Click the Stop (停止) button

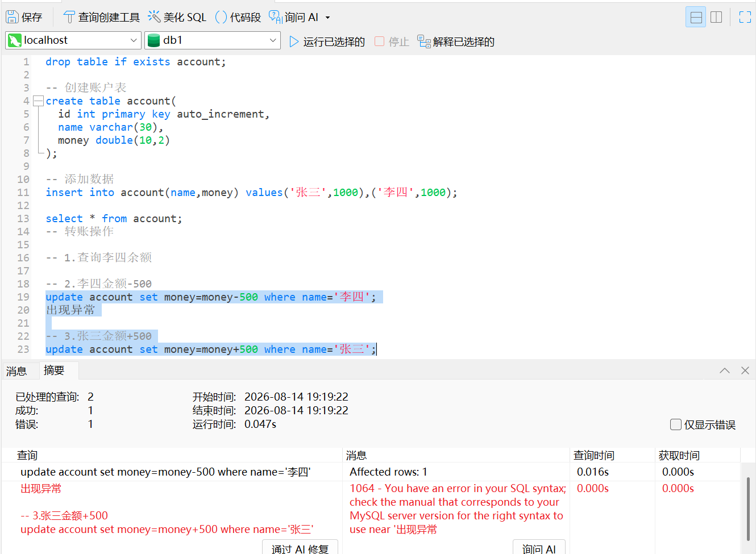pos(392,41)
